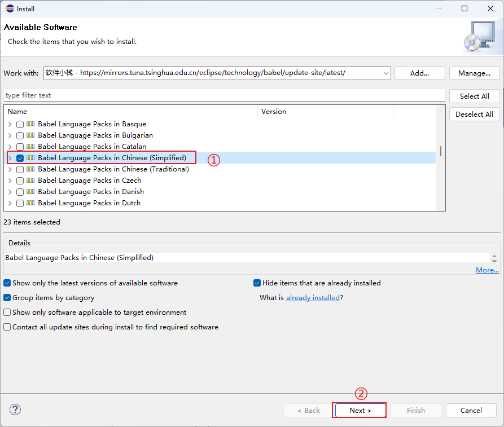
Task: Click the Details scroll down arrow
Action: coord(494,261)
